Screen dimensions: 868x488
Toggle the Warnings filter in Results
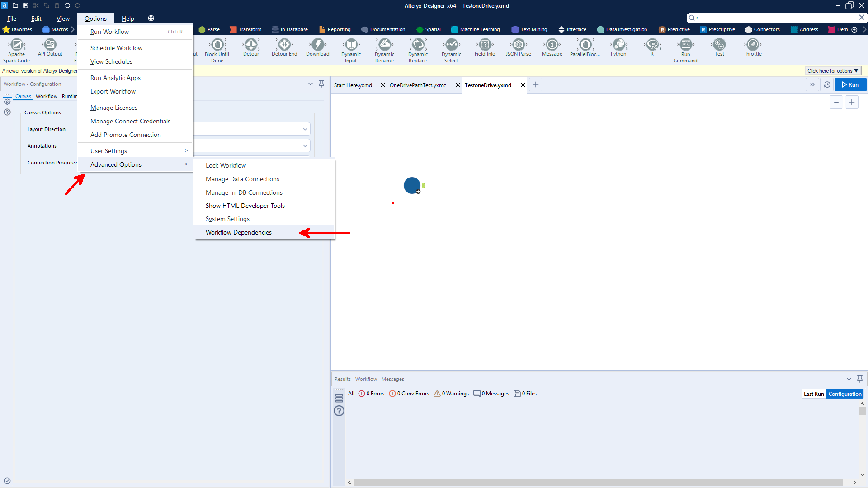(451, 394)
